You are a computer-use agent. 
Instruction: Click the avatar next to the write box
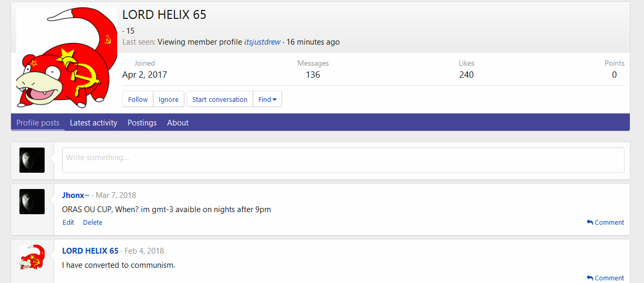[x=32, y=160]
